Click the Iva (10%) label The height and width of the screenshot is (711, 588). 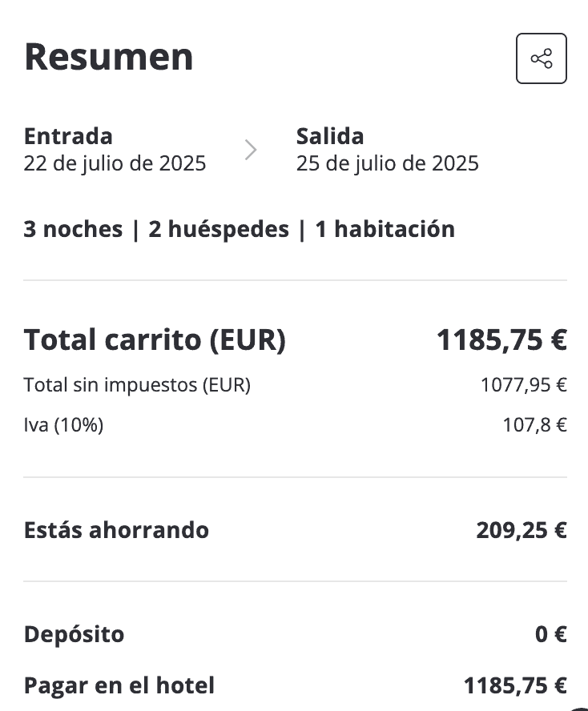point(63,425)
